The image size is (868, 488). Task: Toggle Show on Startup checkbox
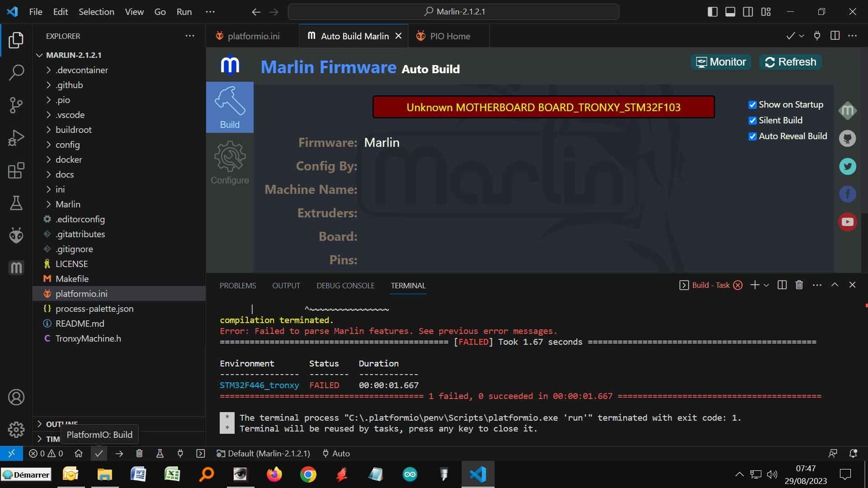point(753,105)
